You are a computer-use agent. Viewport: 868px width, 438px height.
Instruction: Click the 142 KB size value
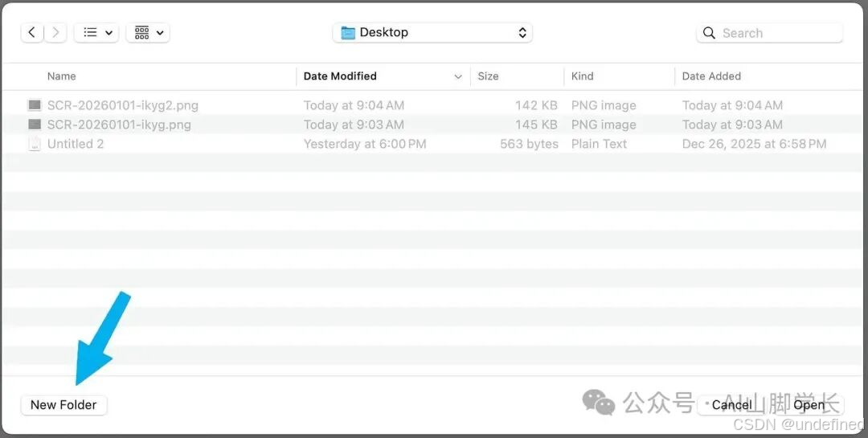tap(536, 105)
